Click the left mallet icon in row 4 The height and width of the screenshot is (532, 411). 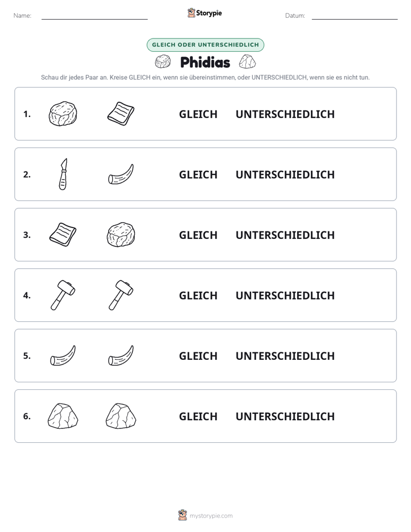[x=63, y=295]
